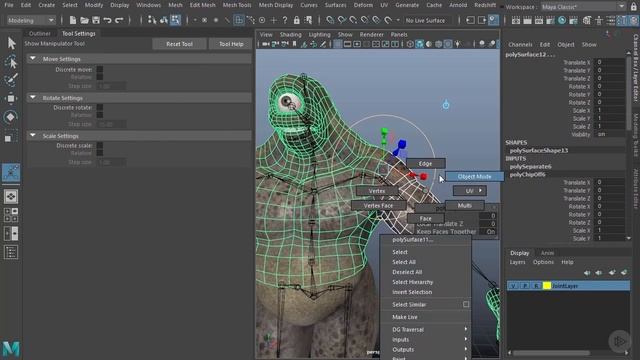The height and width of the screenshot is (360, 640).
Task: Select by object type mode icon
Action: [164, 20]
